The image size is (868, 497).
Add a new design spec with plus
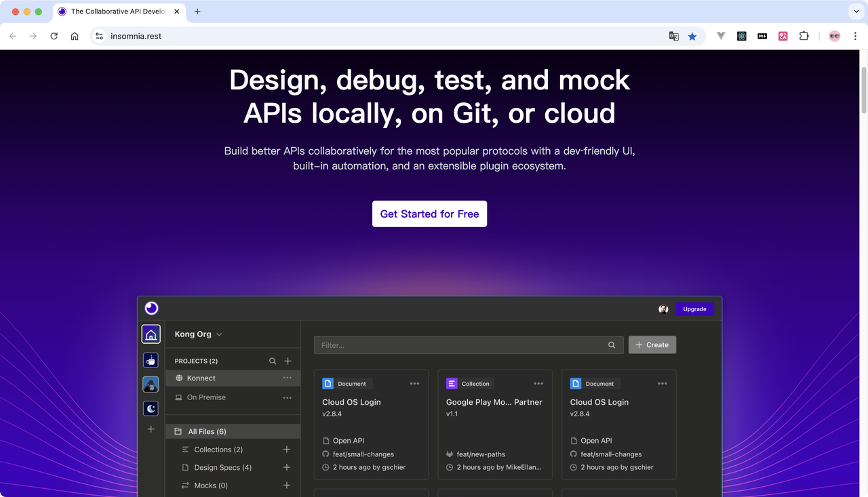point(286,467)
